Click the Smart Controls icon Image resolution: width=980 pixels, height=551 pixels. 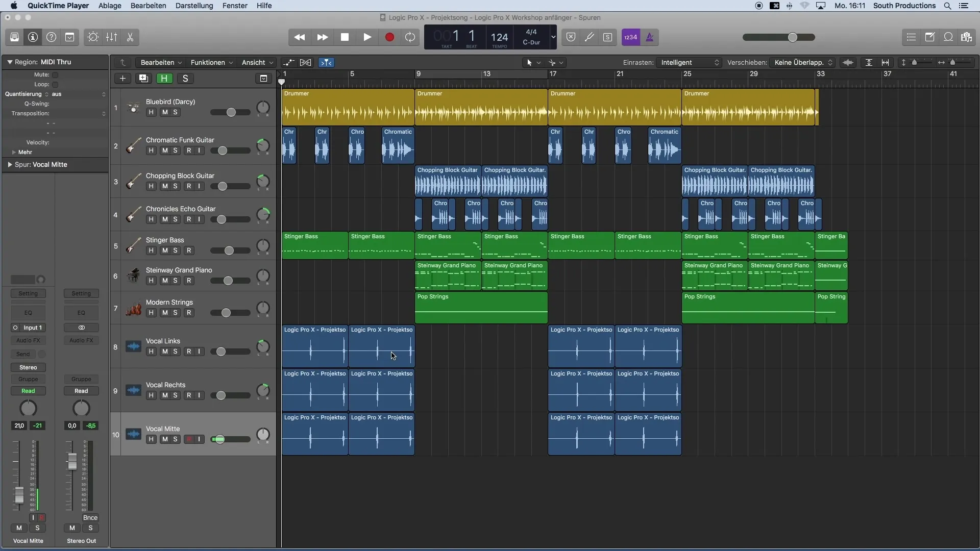[93, 37]
